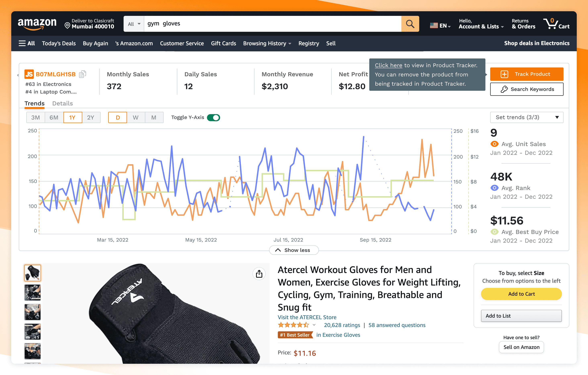The height and width of the screenshot is (375, 588).
Task: Open Gift Cards
Action: point(224,43)
